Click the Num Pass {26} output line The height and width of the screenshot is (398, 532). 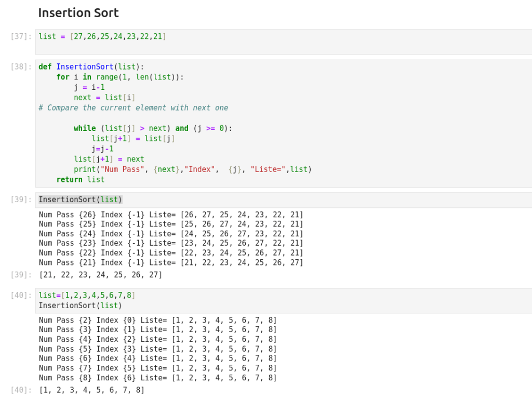pos(171,215)
